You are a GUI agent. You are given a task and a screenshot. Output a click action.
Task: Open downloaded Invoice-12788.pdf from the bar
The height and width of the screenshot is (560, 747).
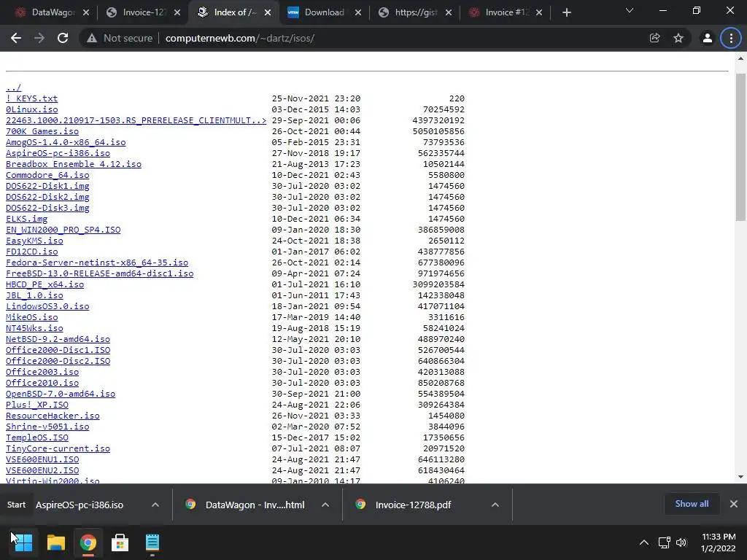click(x=413, y=505)
